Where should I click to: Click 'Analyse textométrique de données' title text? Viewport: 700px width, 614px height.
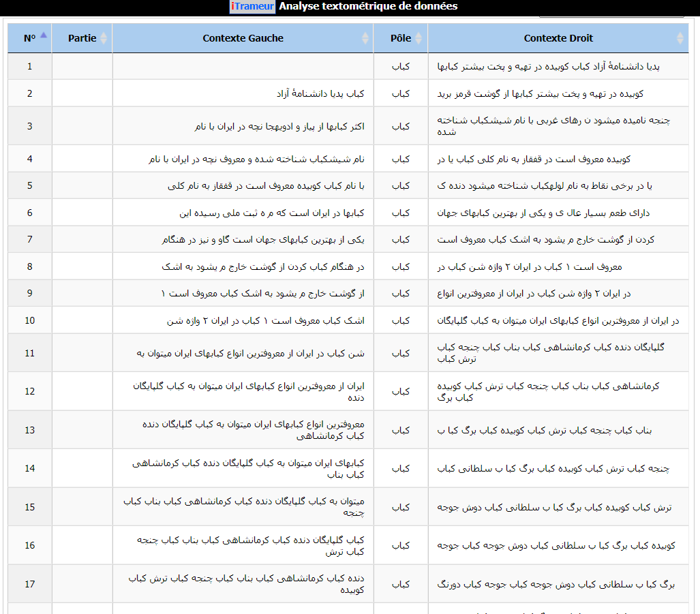(368, 6)
